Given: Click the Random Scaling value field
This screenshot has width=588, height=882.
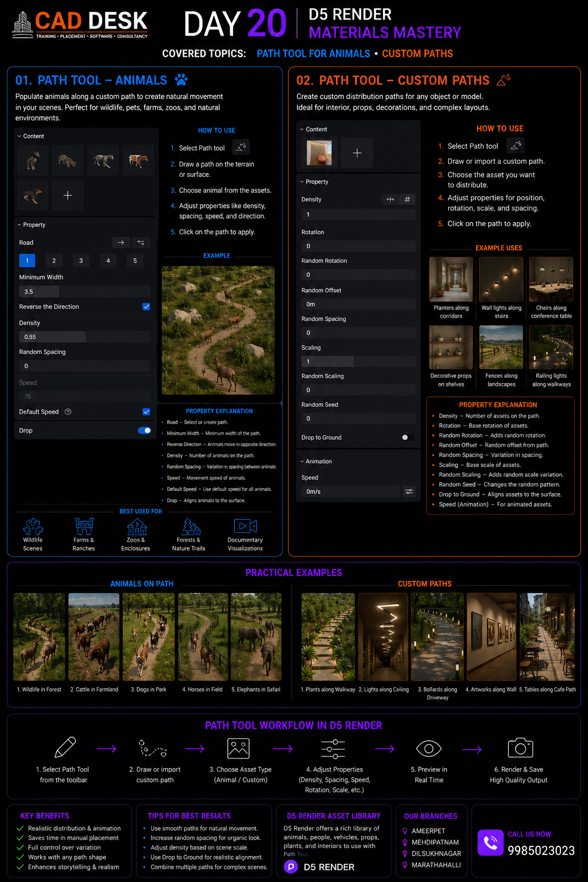Looking at the screenshot, I should tap(358, 390).
